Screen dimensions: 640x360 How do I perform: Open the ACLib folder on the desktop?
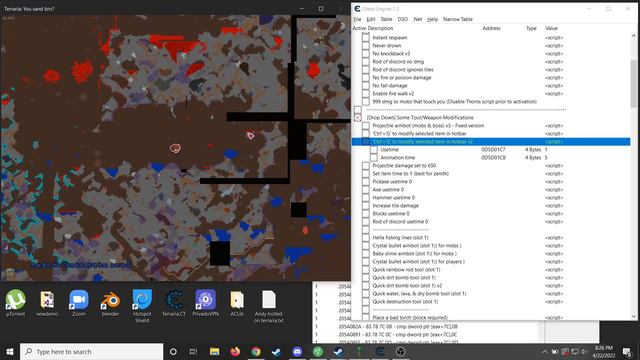tap(237, 303)
